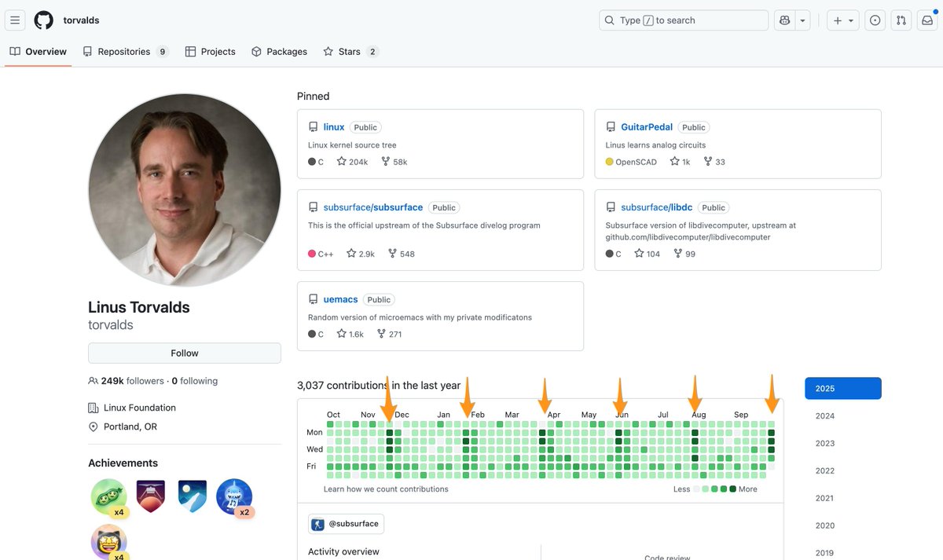Click the Achievements heading
This screenshot has height=560, width=943.
click(123, 463)
